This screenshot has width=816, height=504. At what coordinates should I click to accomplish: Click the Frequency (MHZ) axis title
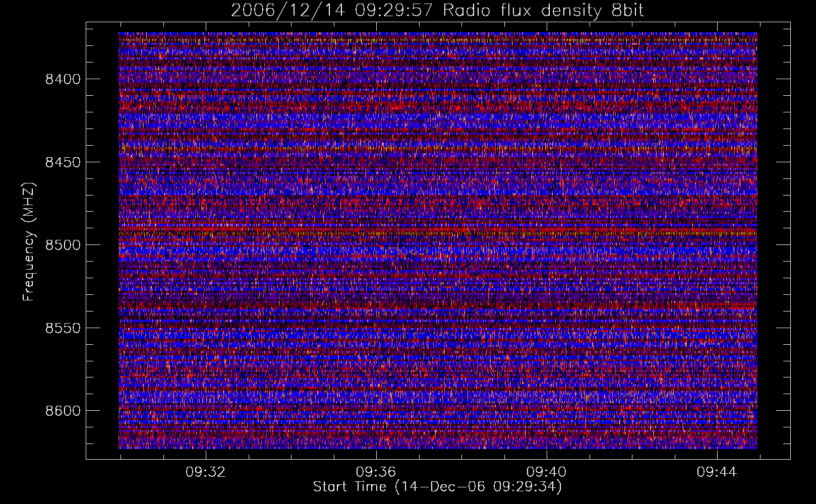(x=29, y=241)
